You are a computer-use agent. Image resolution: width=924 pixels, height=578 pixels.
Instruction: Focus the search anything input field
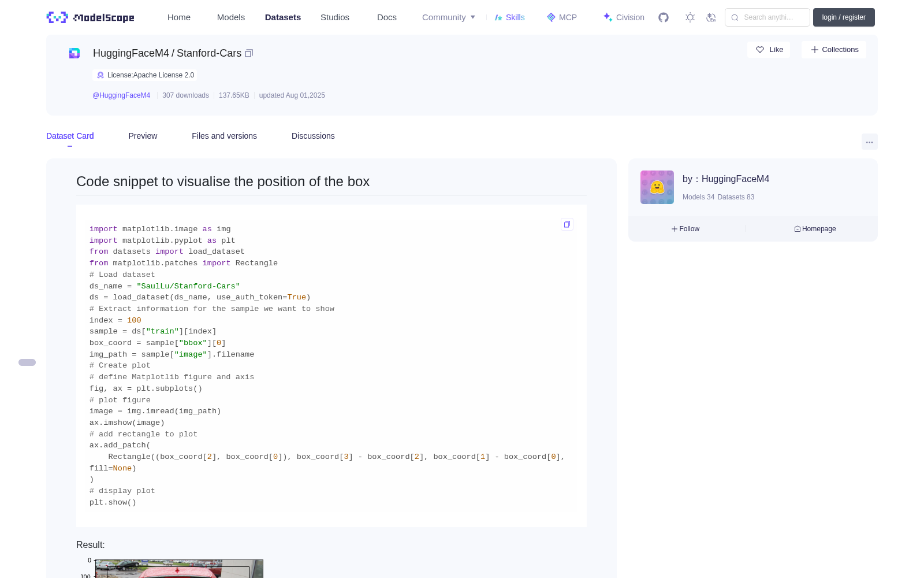(767, 17)
